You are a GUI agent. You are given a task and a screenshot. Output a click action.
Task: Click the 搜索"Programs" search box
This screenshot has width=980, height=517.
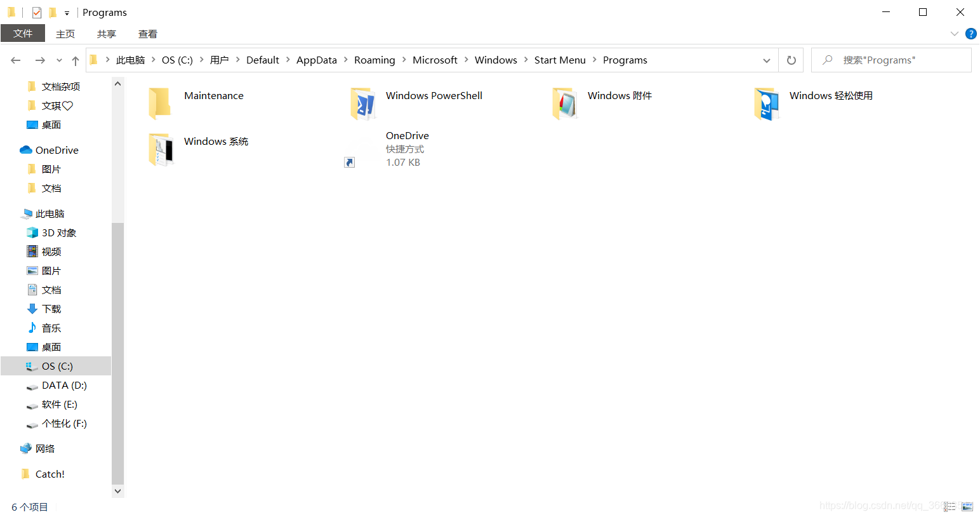[x=891, y=60]
